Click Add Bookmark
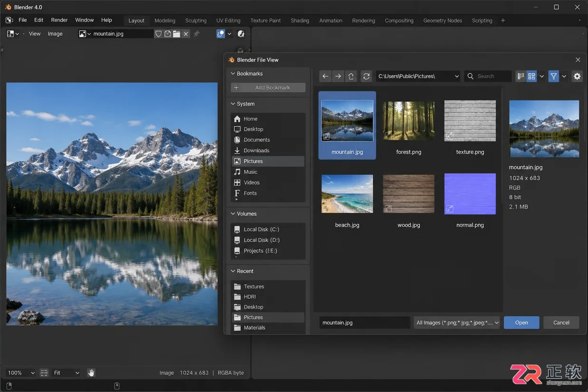Image resolution: width=588 pixels, height=392 pixels. 268,87
